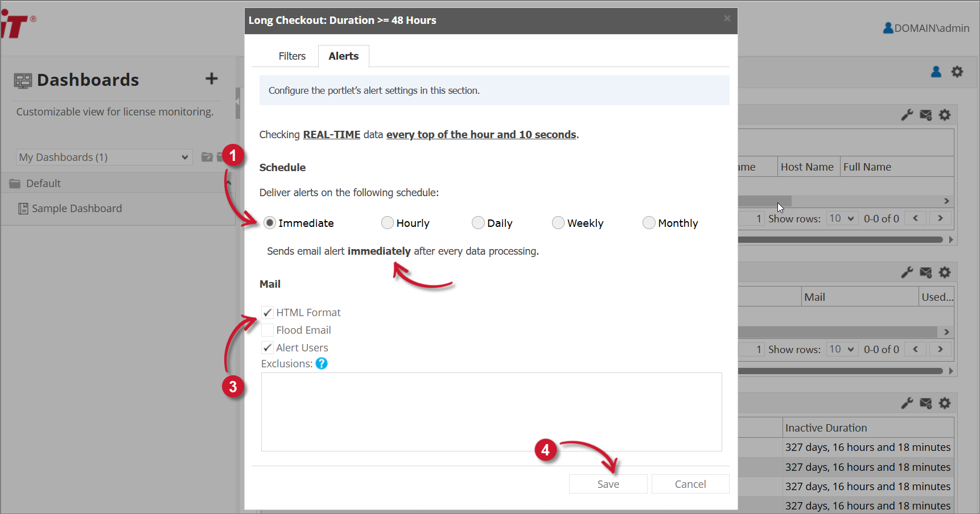This screenshot has height=514, width=980.
Task: Open the email alert icon on the portlet
Action: 926,115
